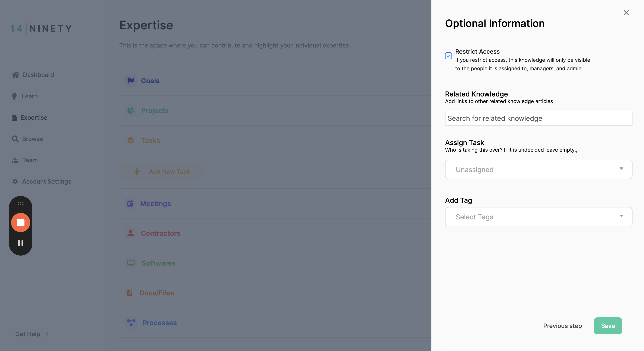The width and height of the screenshot is (644, 351).
Task: Save the optional information
Action: 608,325
